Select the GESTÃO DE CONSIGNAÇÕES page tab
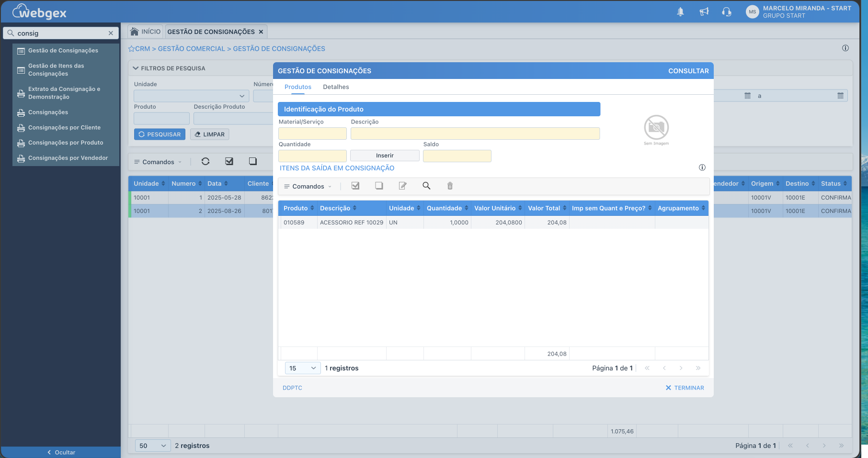The width and height of the screenshot is (868, 458). click(211, 32)
